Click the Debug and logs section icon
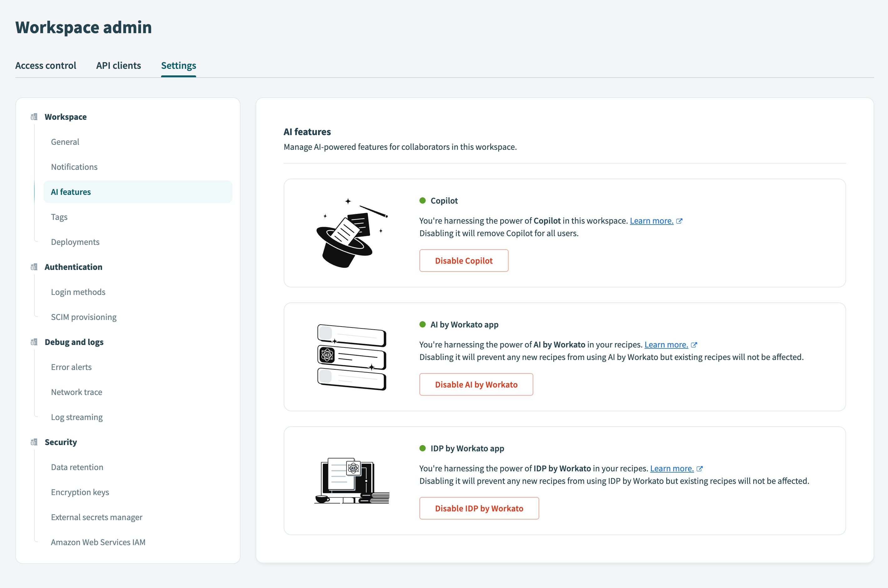This screenshot has height=588, width=888. pyautogui.click(x=34, y=342)
